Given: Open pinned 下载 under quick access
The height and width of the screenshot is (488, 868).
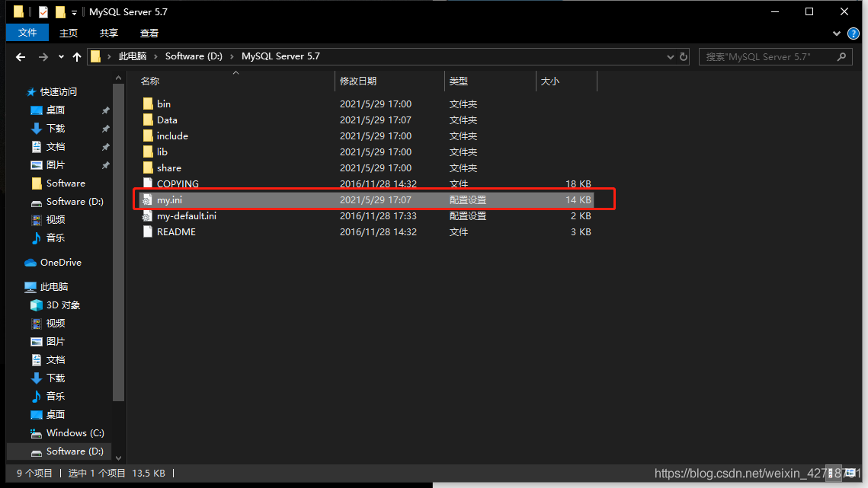Looking at the screenshot, I should (56, 129).
